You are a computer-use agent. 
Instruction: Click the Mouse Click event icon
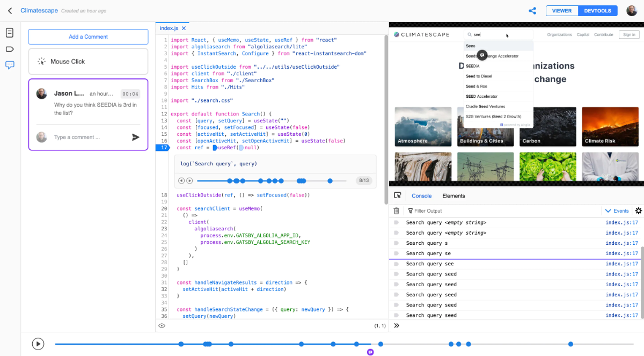pos(42,61)
